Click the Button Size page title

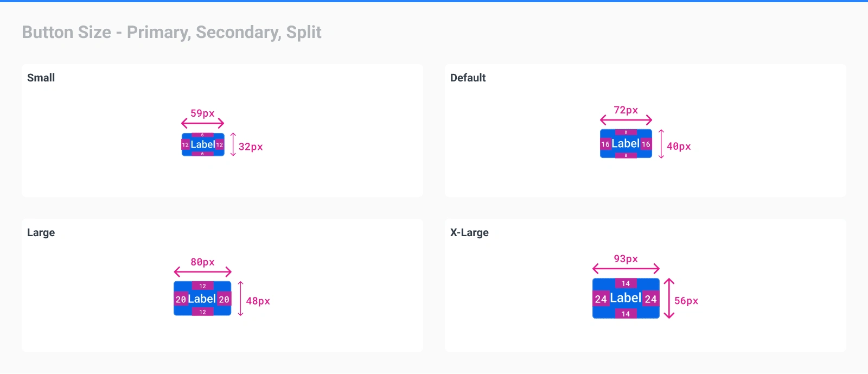tap(171, 33)
